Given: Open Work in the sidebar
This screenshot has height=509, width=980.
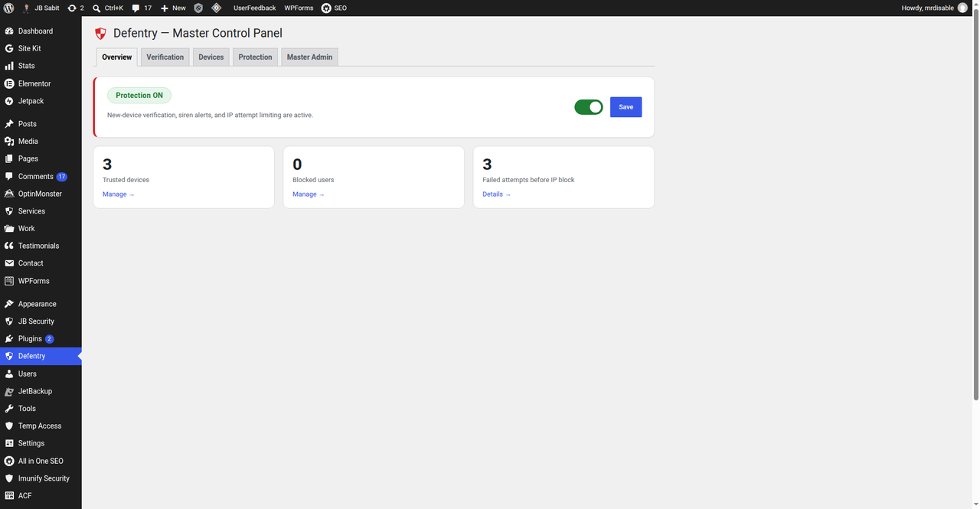Looking at the screenshot, I should click(41, 229).
